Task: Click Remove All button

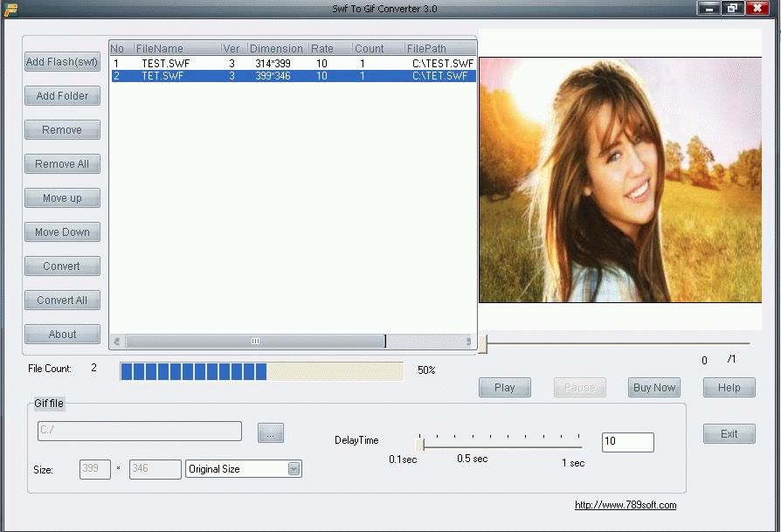Action: (x=62, y=164)
